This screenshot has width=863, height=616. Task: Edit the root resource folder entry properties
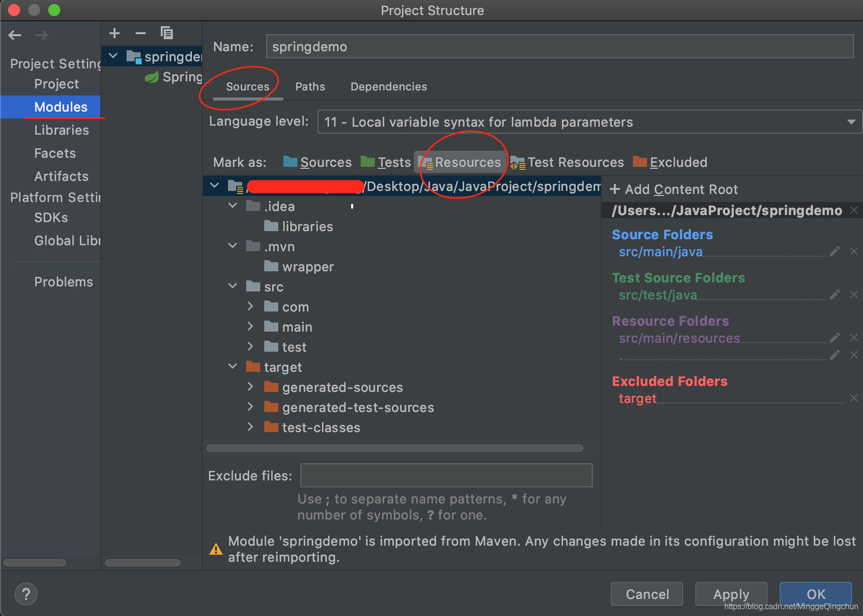pos(835,355)
